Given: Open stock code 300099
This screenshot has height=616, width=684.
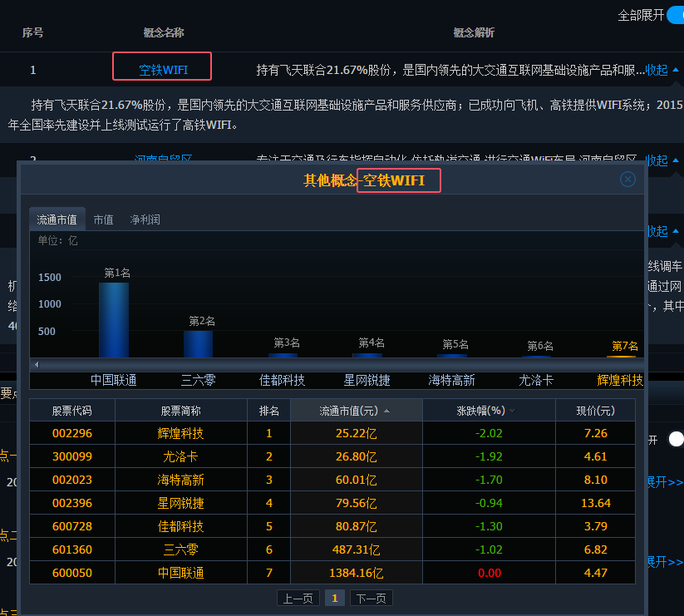Looking at the screenshot, I should (x=72, y=456).
